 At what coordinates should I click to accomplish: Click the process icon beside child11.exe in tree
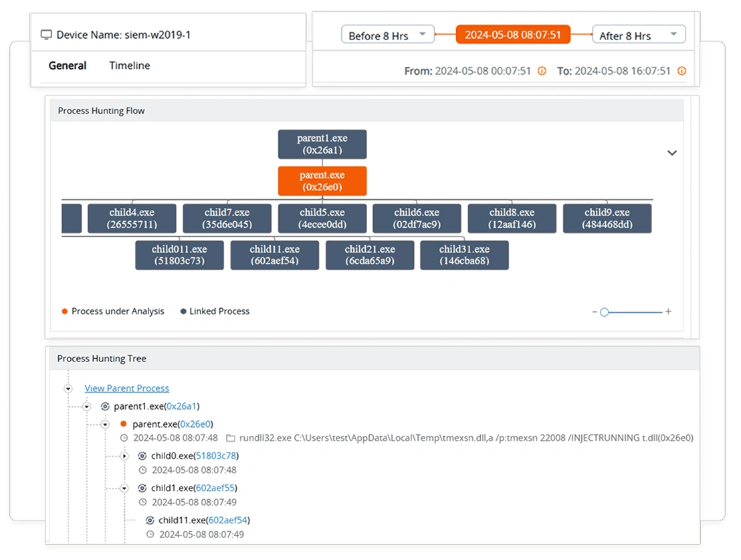coord(150,520)
